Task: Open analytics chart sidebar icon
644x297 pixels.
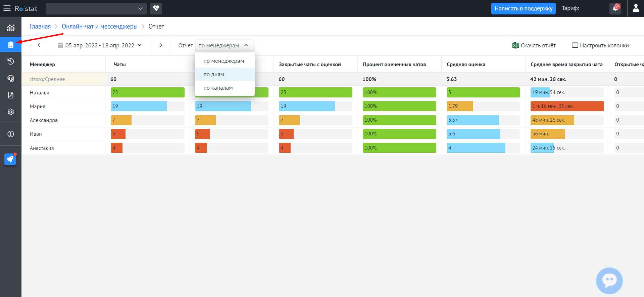Action: (x=11, y=28)
